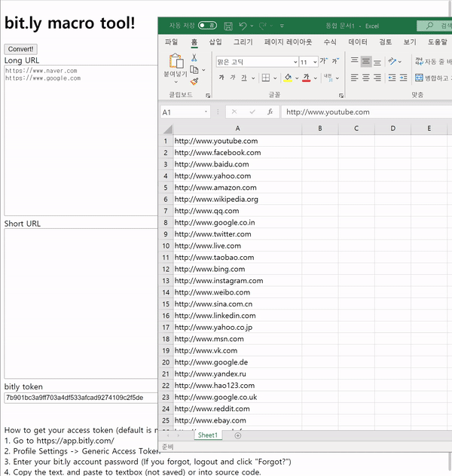Select column B header
Screen dimensions: 452x476
[320, 128]
